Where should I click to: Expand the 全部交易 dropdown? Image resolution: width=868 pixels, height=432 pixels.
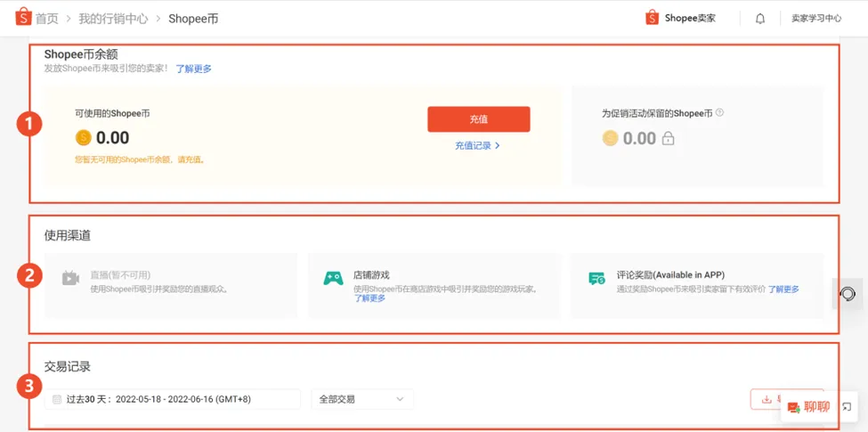(x=362, y=399)
